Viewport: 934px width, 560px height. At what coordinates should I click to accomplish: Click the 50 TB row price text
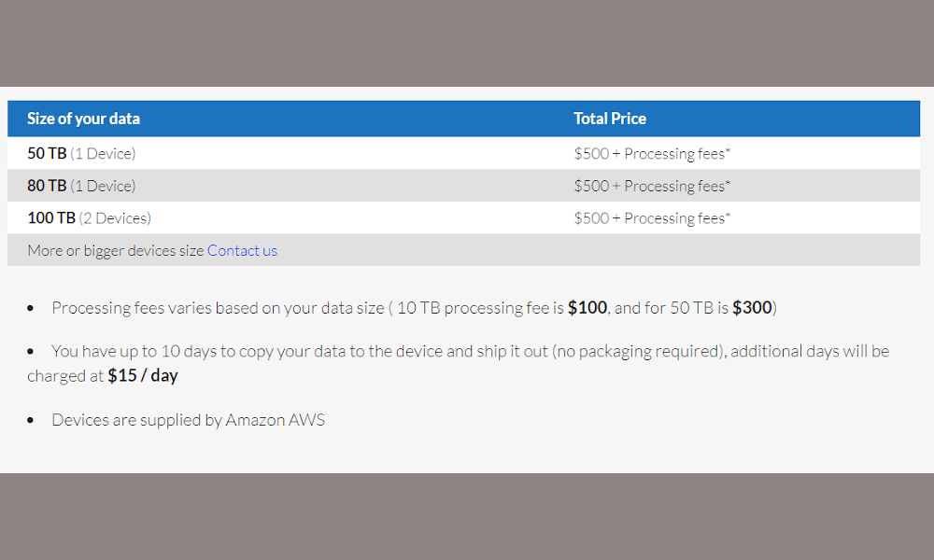point(652,154)
